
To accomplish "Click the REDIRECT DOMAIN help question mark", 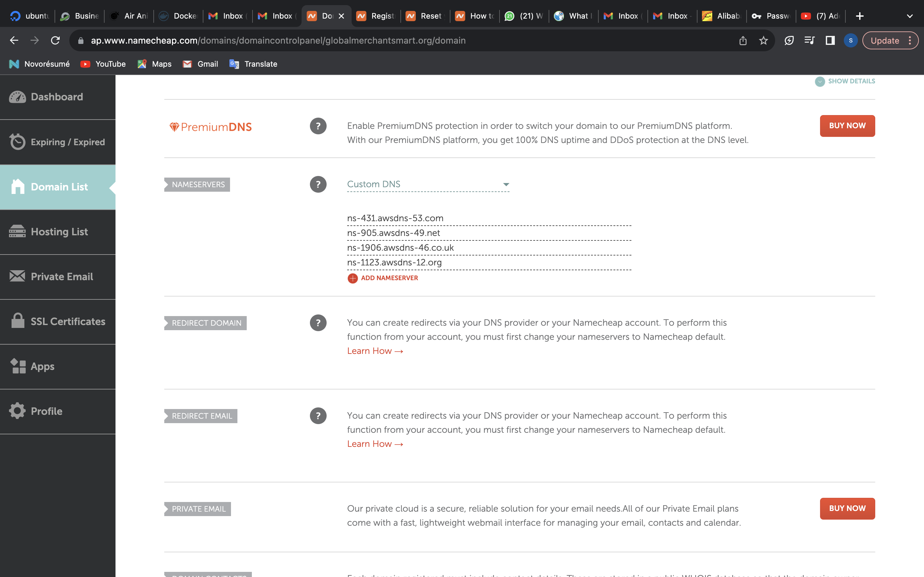I will tap(319, 323).
